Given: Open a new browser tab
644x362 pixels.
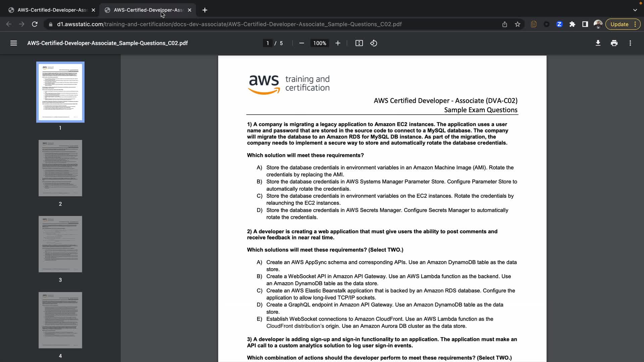Looking at the screenshot, I should [x=205, y=10].
